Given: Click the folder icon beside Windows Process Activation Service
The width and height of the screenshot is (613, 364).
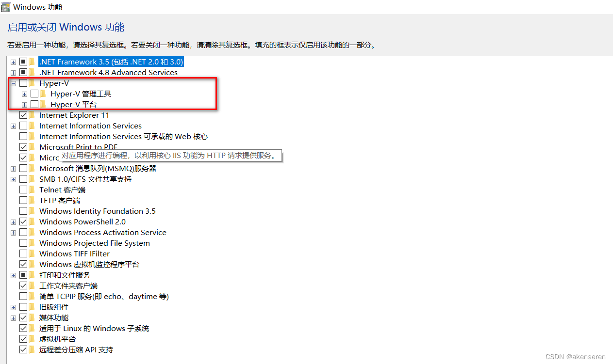Looking at the screenshot, I should click(32, 233).
